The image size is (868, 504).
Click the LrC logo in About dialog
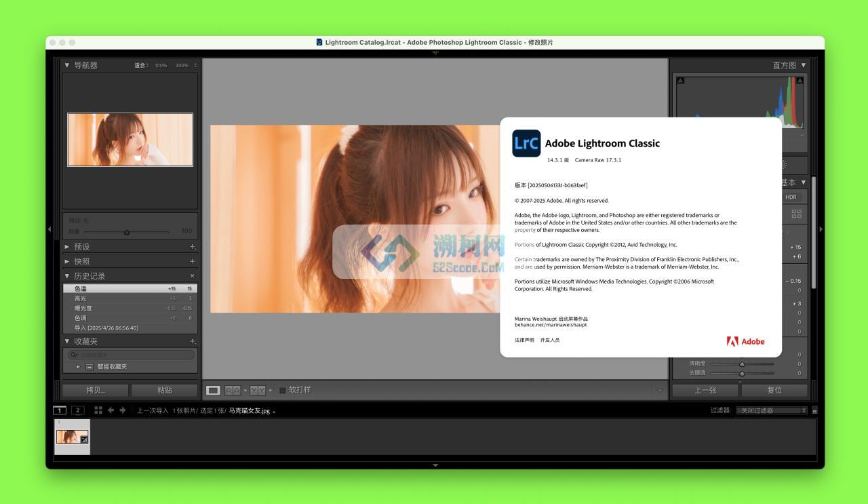[526, 143]
